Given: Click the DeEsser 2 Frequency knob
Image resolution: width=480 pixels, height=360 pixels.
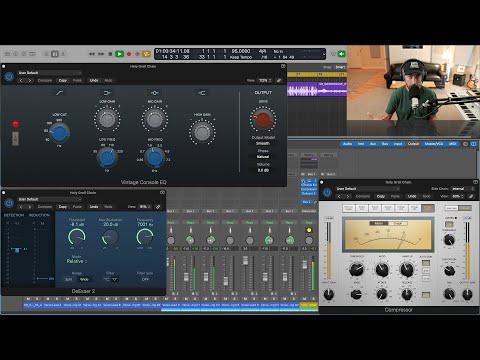Looking at the screenshot, I should (145, 237).
